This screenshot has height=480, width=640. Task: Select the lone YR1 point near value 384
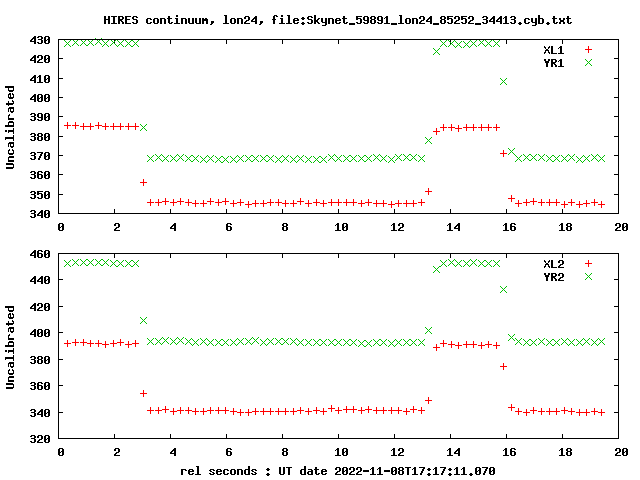[x=143, y=127]
